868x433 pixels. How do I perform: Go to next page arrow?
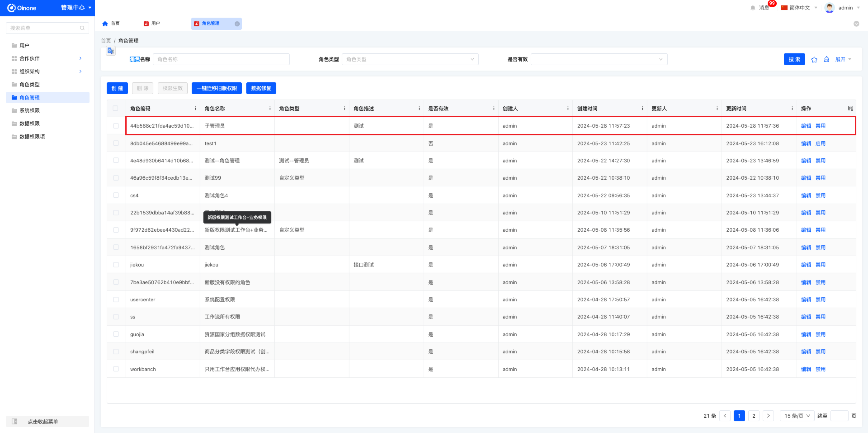click(768, 415)
